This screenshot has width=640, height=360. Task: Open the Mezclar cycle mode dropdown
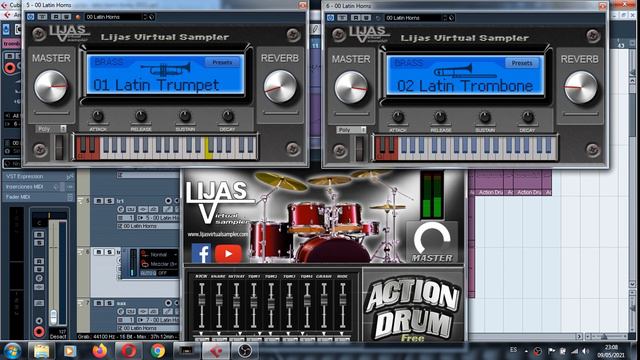click(159, 264)
